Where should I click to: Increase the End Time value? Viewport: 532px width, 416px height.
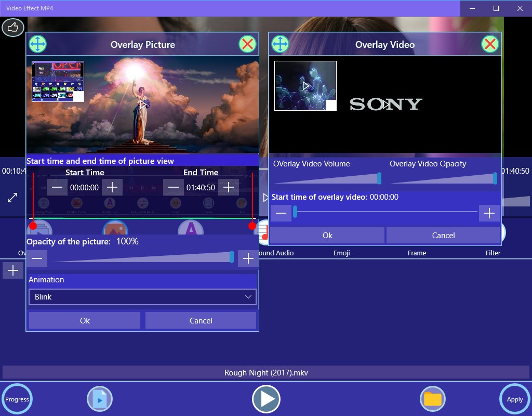point(229,187)
